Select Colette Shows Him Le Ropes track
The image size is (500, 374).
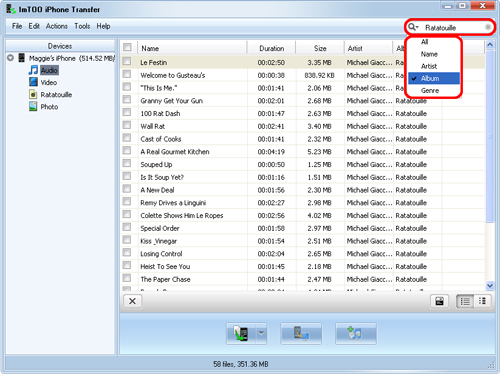pyautogui.click(x=182, y=216)
